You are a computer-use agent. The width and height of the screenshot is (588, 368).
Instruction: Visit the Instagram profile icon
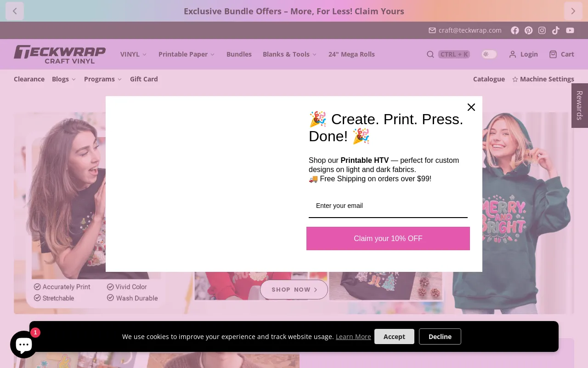(542, 30)
